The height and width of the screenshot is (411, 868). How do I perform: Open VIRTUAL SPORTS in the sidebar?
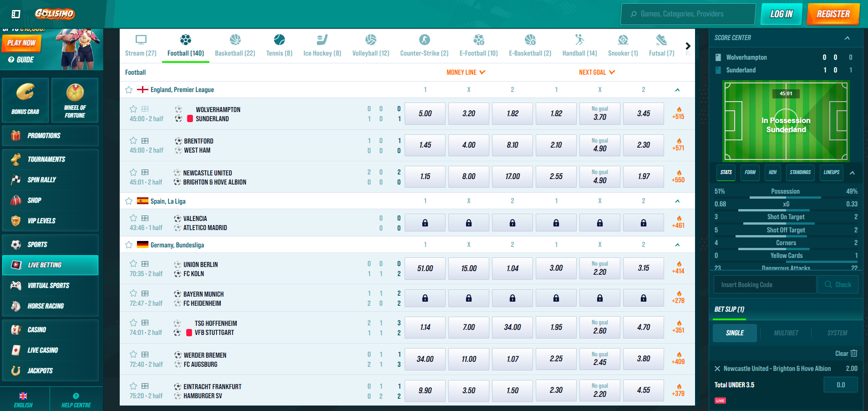(x=50, y=286)
